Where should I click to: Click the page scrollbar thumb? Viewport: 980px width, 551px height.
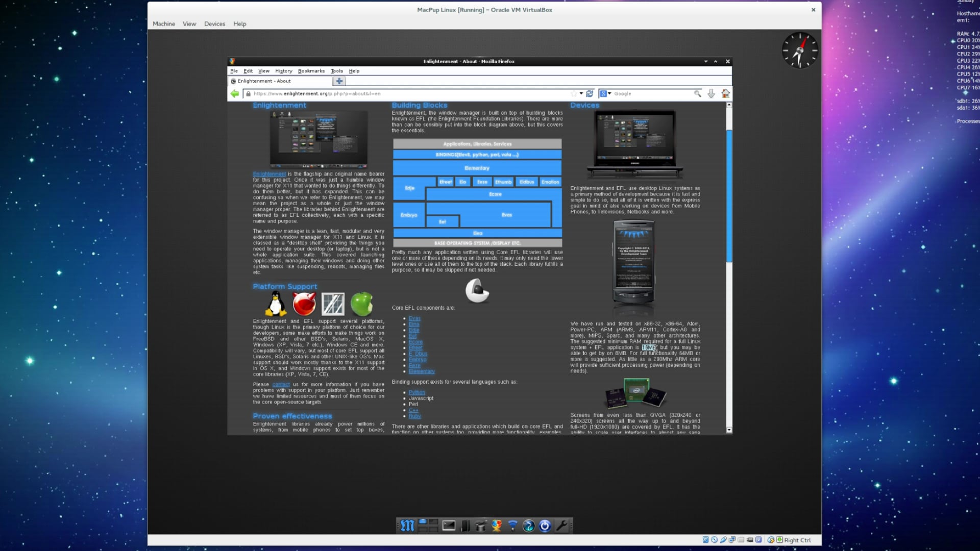(729, 196)
